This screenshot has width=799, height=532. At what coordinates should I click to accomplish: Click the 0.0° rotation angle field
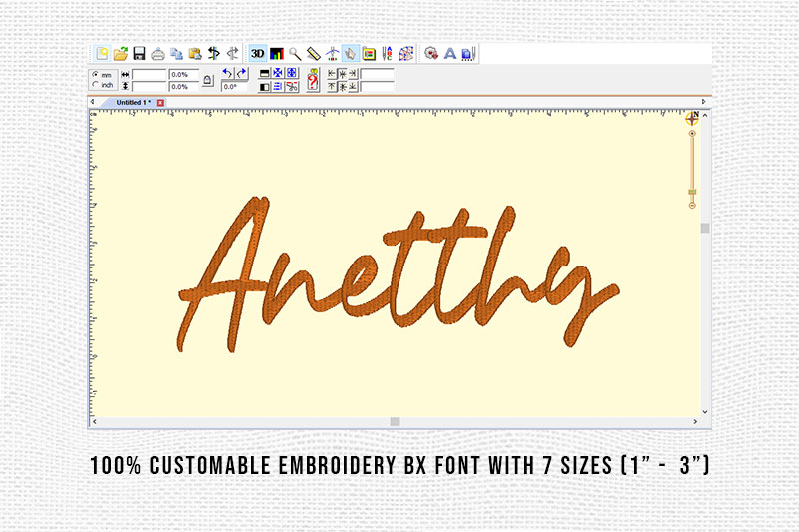coord(234,87)
